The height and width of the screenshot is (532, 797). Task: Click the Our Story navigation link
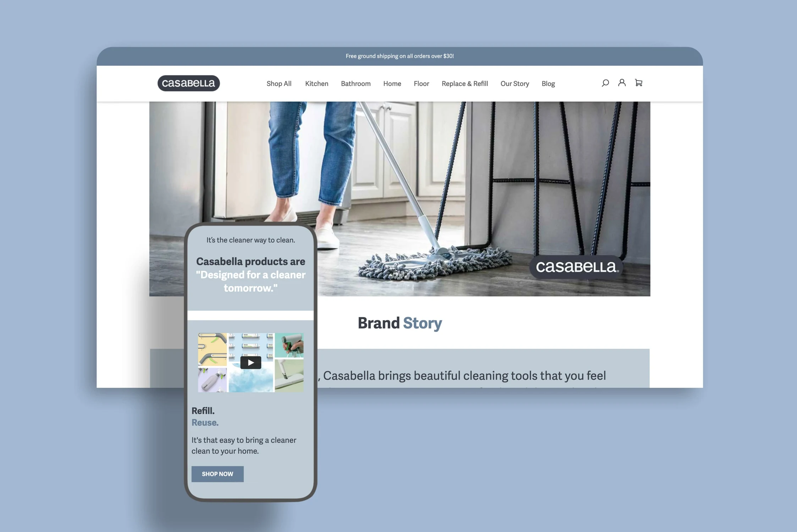[x=514, y=83]
